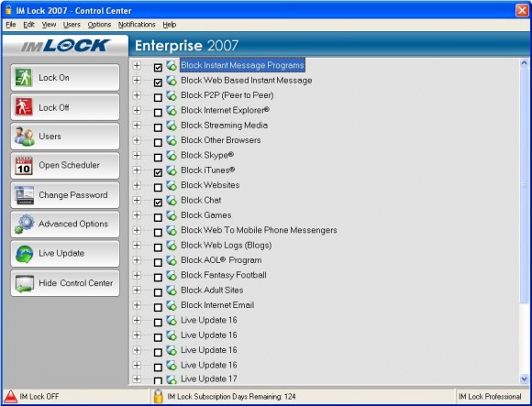Open the Options menu
Viewport: 532px width, 406px height.
pos(99,25)
